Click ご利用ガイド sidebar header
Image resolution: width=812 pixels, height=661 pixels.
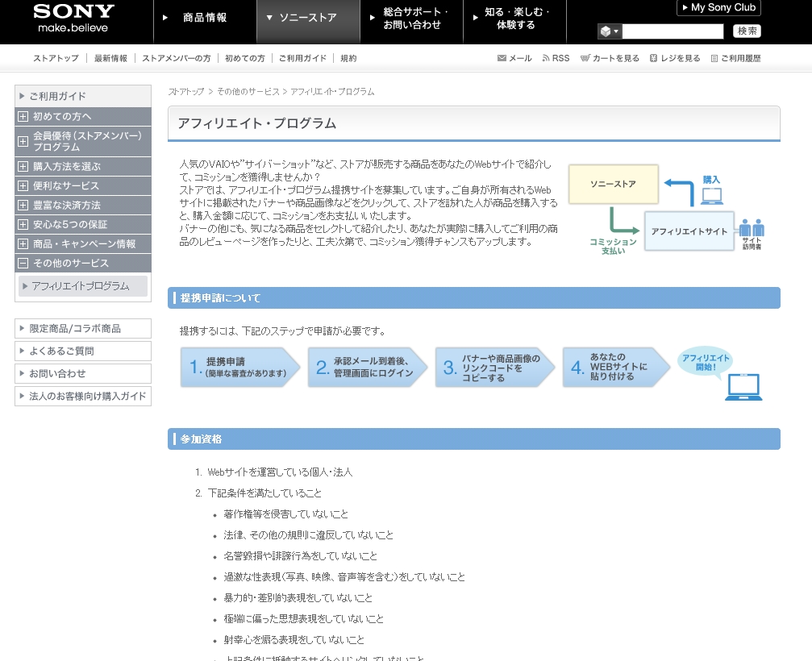[x=83, y=96]
